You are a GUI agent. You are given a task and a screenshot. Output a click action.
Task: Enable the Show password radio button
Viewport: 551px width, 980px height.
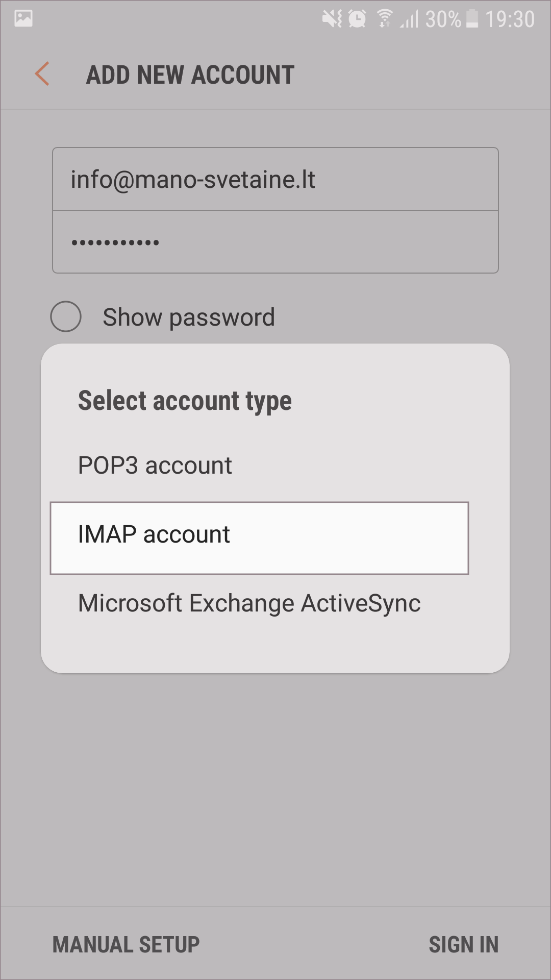click(x=66, y=316)
